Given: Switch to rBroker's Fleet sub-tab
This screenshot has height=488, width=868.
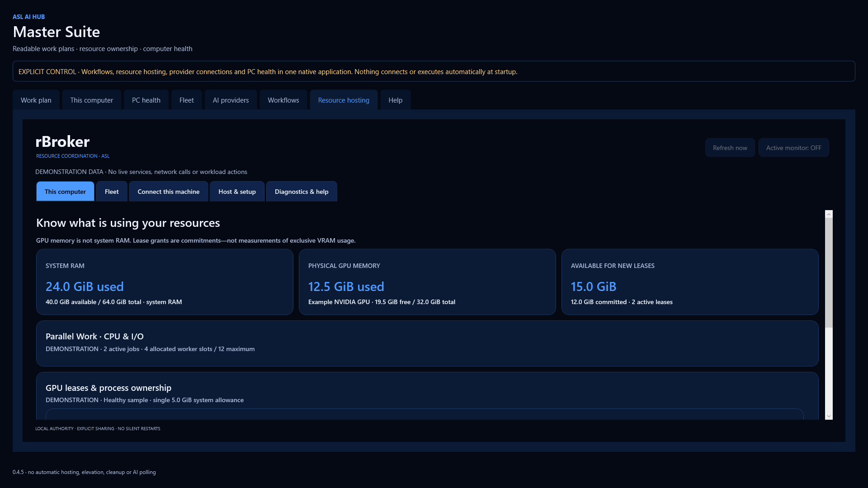Looking at the screenshot, I should point(112,192).
